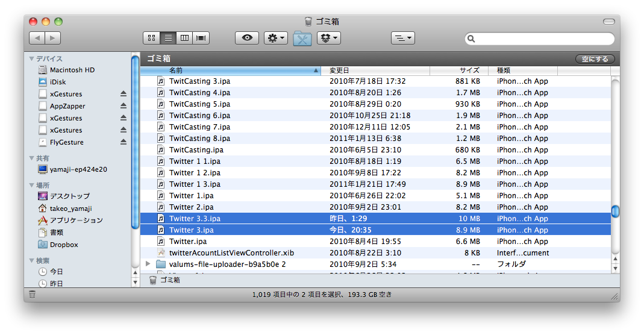Viewport: 644px width, 335px height.
Task: Sort by 変更日 column header
Action: 375,70
